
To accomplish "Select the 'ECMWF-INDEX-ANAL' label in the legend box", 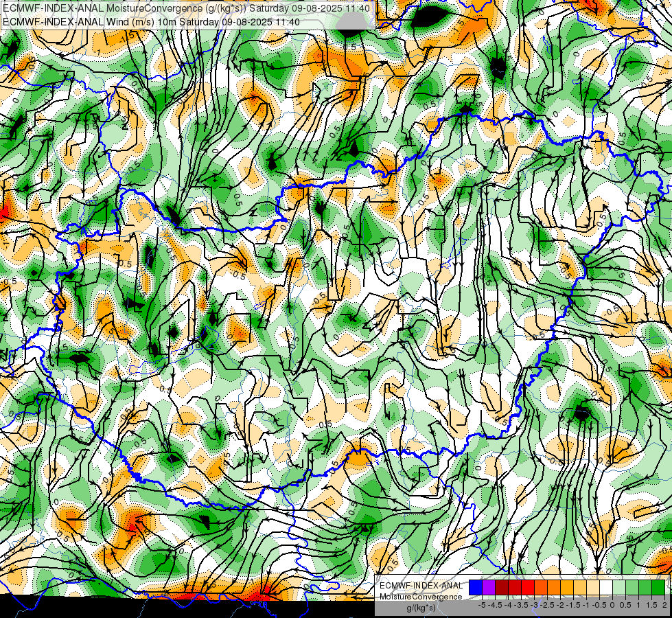I will pyautogui.click(x=421, y=586).
